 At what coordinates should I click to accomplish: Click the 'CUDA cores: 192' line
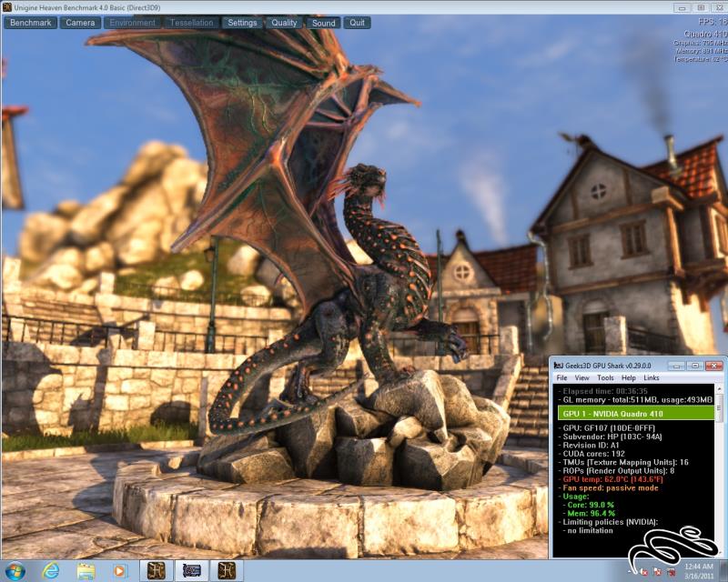591,454
